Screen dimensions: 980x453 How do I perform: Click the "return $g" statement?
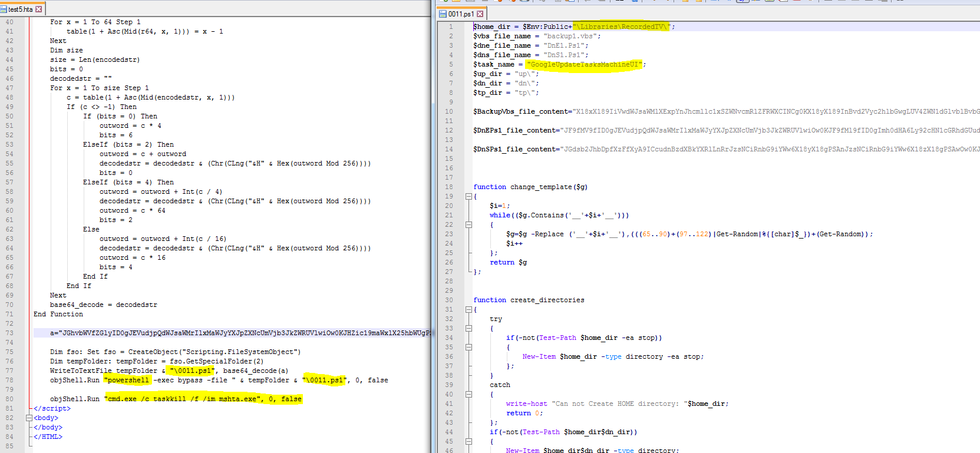coord(508,262)
